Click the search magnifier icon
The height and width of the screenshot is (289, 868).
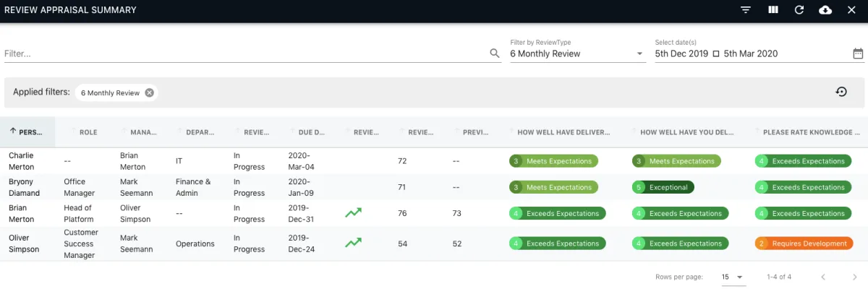click(495, 53)
